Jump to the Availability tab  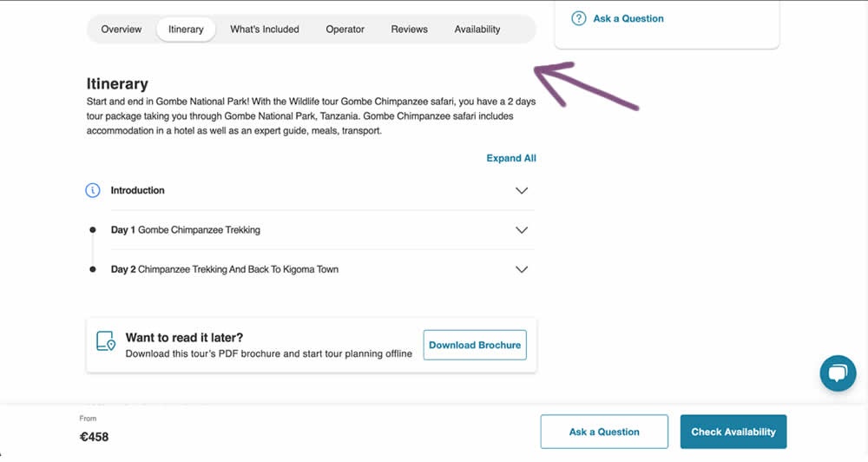tap(477, 30)
